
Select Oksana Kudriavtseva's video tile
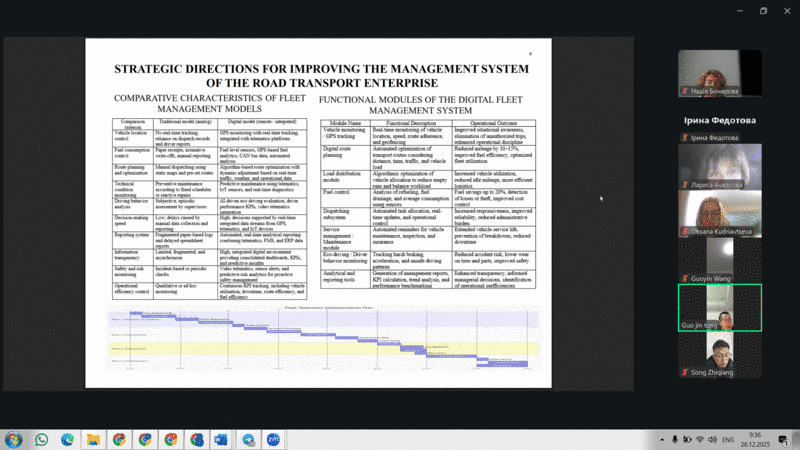click(x=719, y=210)
